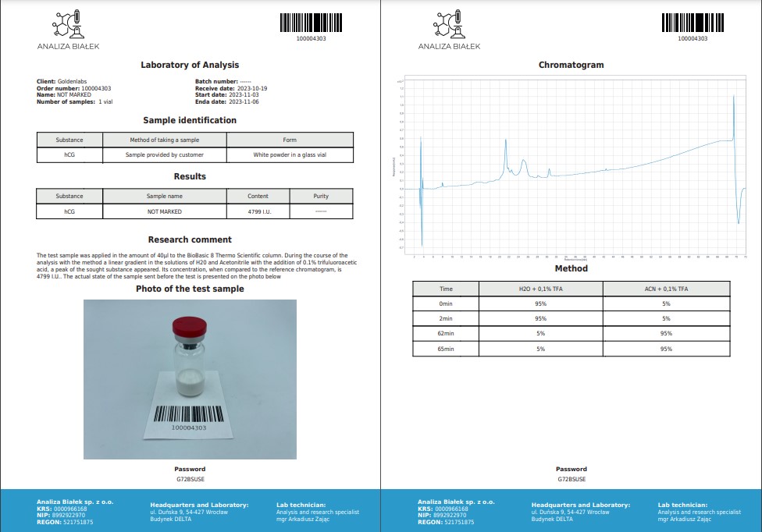Click the 'Purity' column header in Results
762x532 pixels.
point(321,196)
